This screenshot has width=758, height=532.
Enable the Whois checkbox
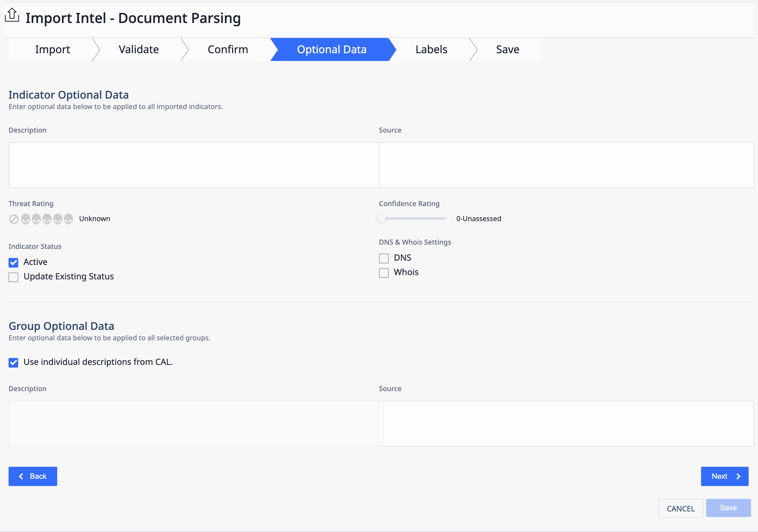click(x=384, y=273)
